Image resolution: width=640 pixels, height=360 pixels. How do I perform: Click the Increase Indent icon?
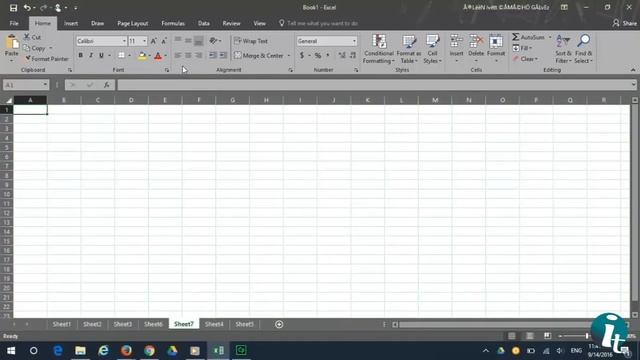[223, 55]
